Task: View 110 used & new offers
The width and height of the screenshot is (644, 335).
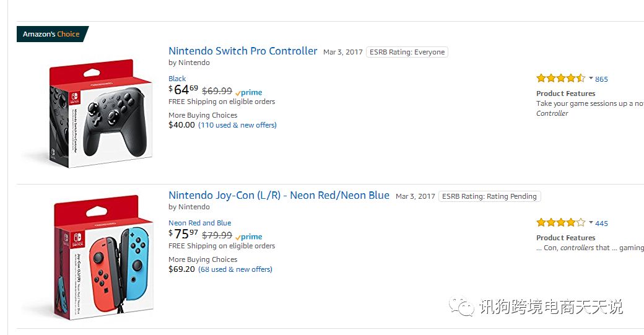Action: pyautogui.click(x=237, y=125)
